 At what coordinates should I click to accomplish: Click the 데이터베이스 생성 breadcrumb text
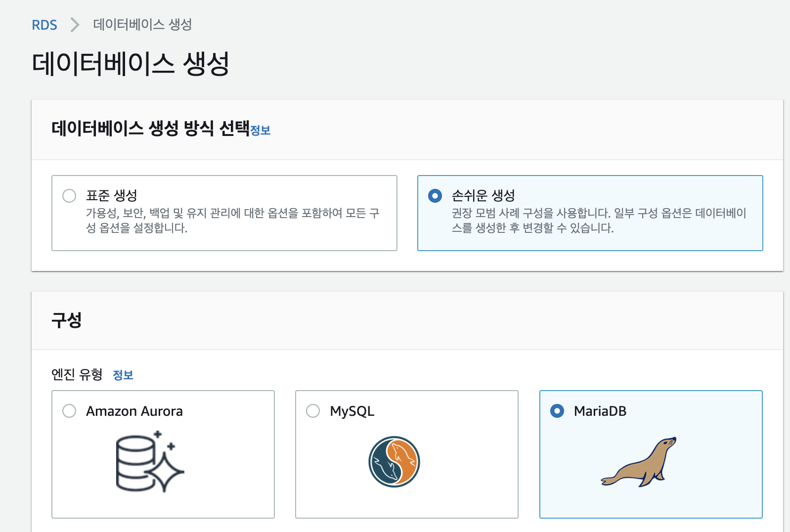[142, 24]
